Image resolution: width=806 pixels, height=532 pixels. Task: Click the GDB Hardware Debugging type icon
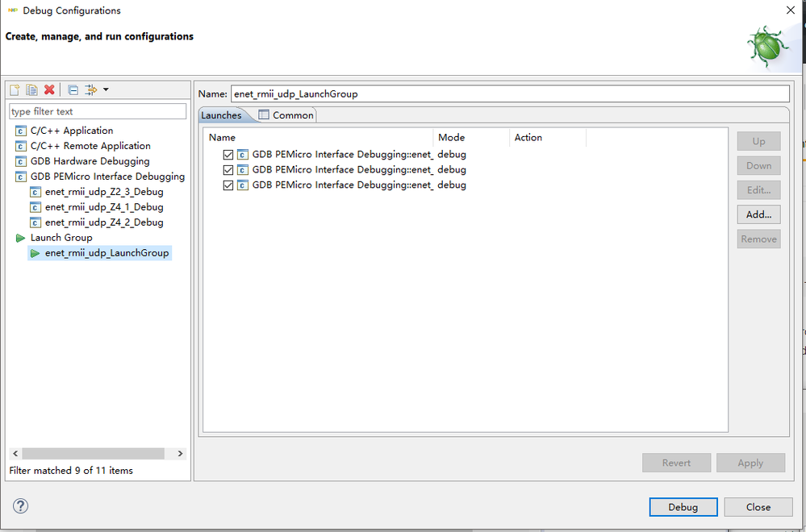click(x=20, y=162)
